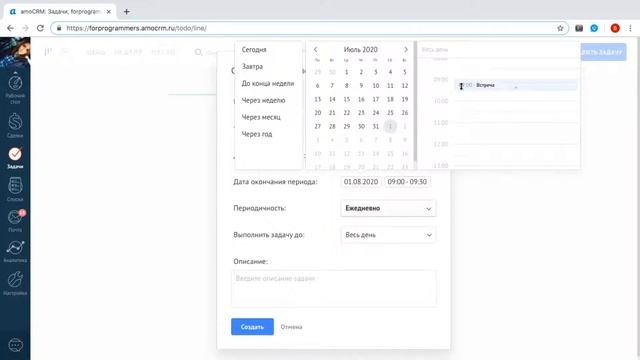
Task: Open the browser three-dot menu
Action: (630, 28)
